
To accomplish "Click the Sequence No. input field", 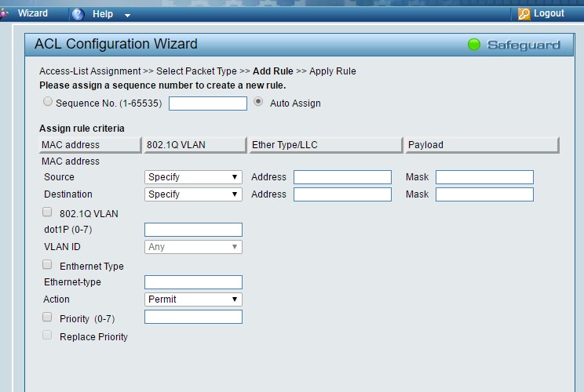I will (207, 103).
